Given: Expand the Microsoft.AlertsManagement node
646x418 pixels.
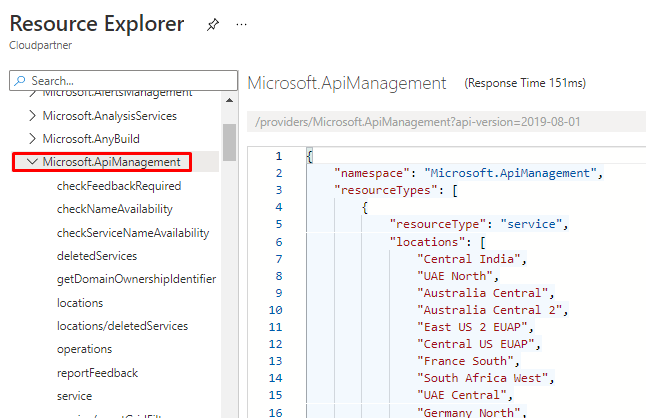Looking at the screenshot, I should [x=33, y=93].
